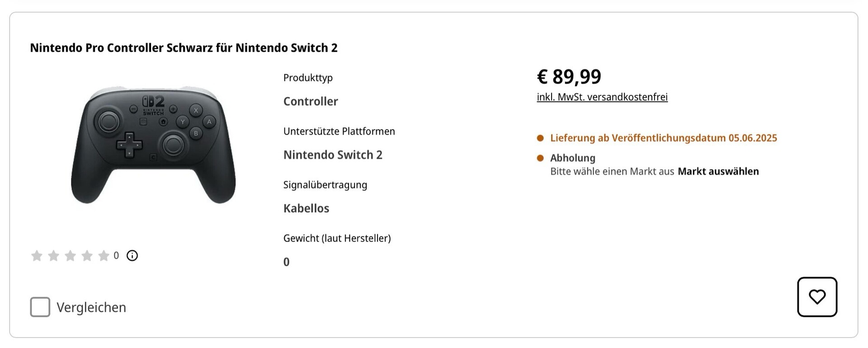Click the Produkttyp value Controller
This screenshot has width=868, height=348.
311,101
